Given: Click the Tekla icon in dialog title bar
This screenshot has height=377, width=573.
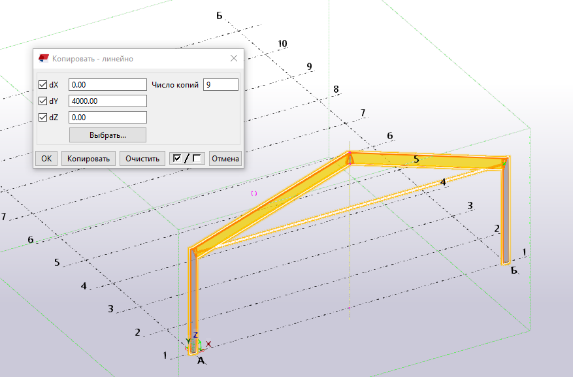Looking at the screenshot, I should click(x=43, y=58).
